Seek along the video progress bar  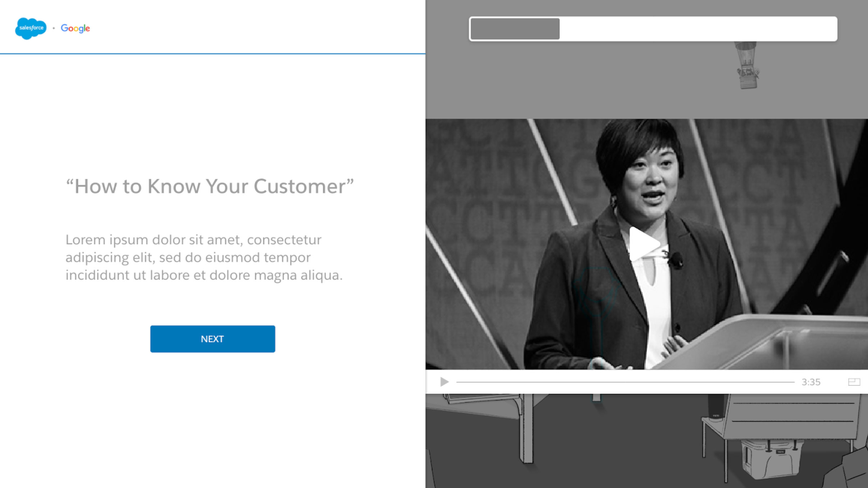(x=625, y=382)
